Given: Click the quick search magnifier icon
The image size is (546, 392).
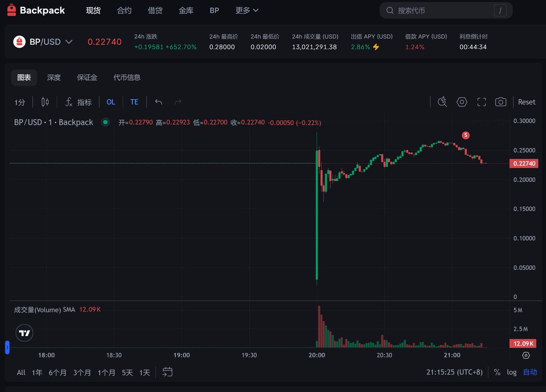Looking at the screenshot, I should click(x=442, y=102).
